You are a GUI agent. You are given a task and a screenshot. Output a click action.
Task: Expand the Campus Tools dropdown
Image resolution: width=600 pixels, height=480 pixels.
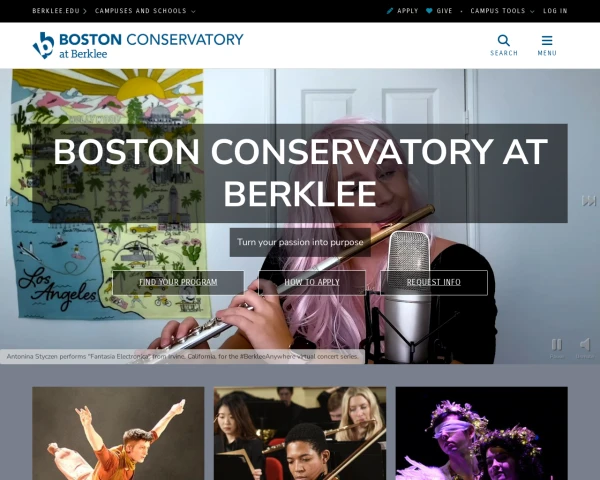point(502,11)
